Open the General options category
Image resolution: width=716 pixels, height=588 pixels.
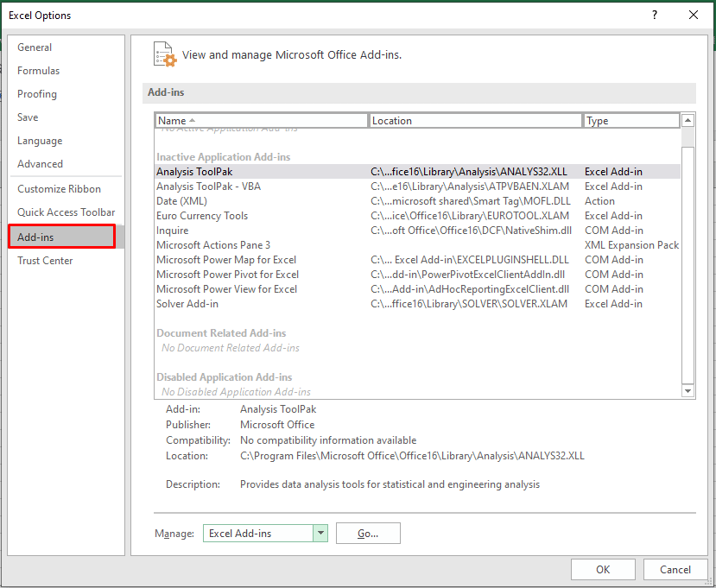click(x=35, y=47)
